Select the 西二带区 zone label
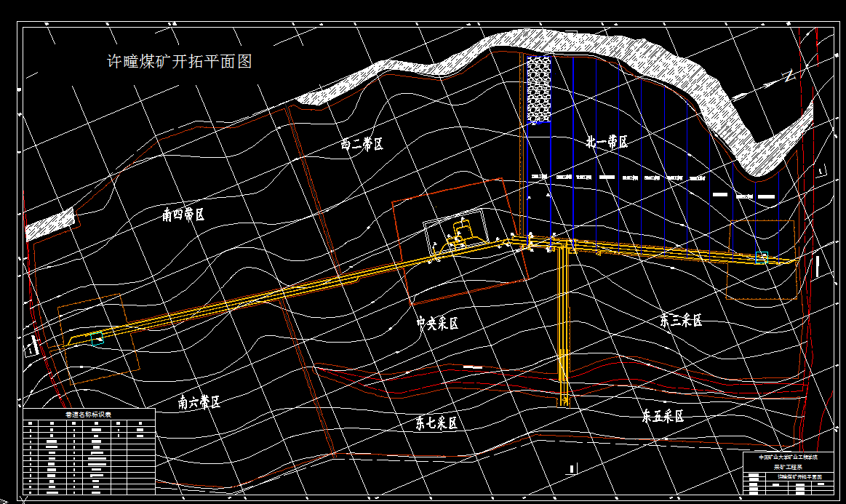Image resolution: width=846 pixels, height=504 pixels. (362, 144)
